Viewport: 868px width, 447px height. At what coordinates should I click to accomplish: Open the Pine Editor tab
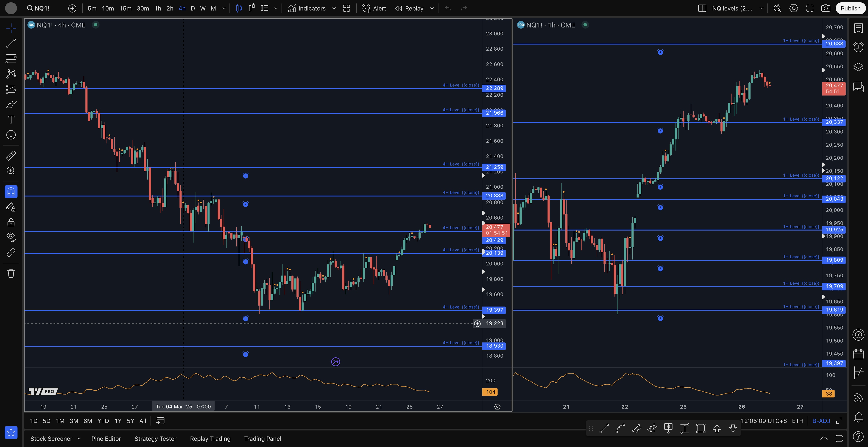pyautogui.click(x=106, y=439)
